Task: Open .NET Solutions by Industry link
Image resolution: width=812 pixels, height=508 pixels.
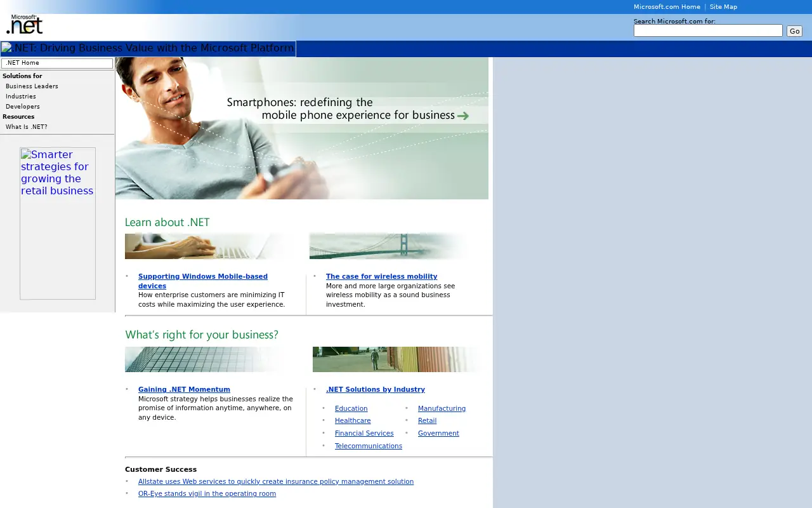Action: pos(376,389)
